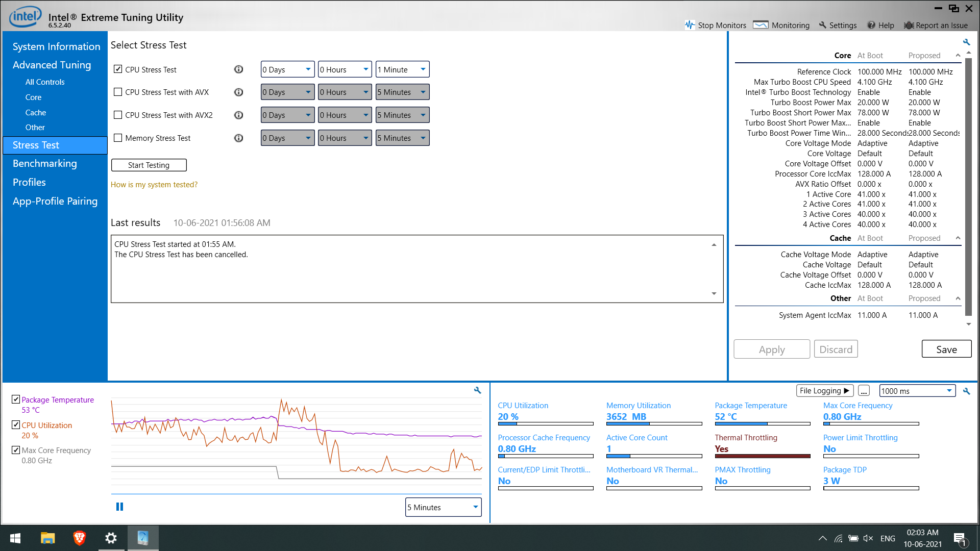
Task: Click the Intel logo
Action: point(25,17)
